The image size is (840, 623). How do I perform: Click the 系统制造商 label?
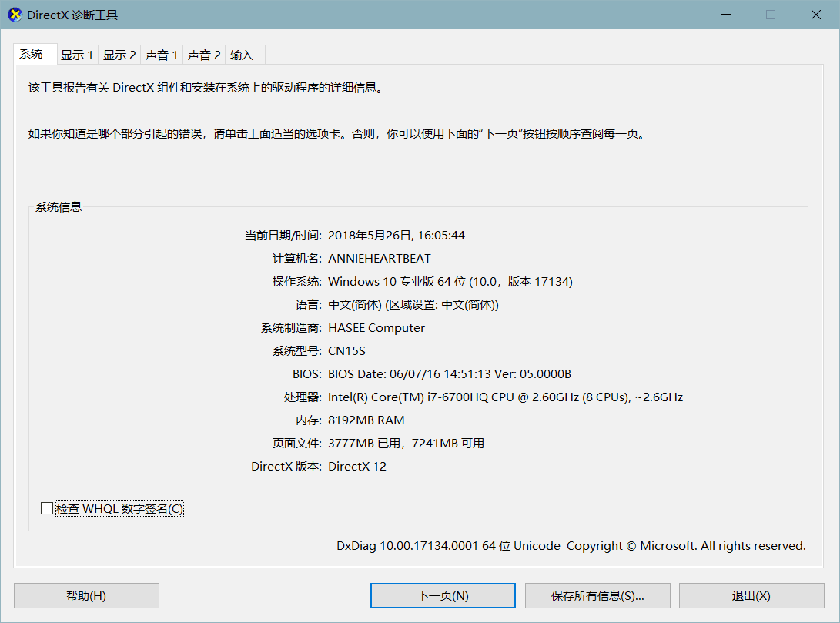(291, 328)
